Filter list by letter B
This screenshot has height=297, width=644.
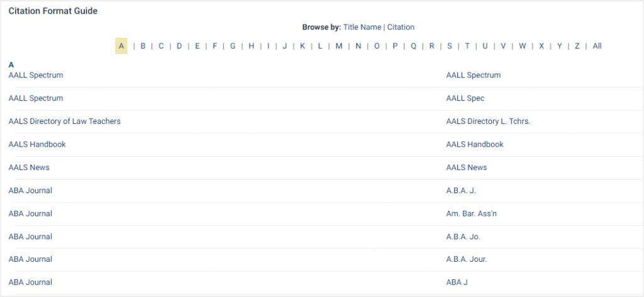click(143, 46)
